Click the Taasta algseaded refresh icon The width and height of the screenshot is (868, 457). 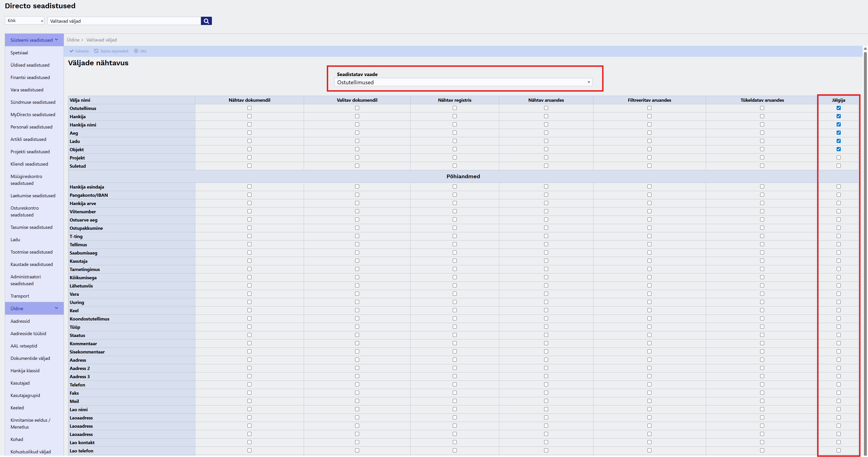pos(96,51)
